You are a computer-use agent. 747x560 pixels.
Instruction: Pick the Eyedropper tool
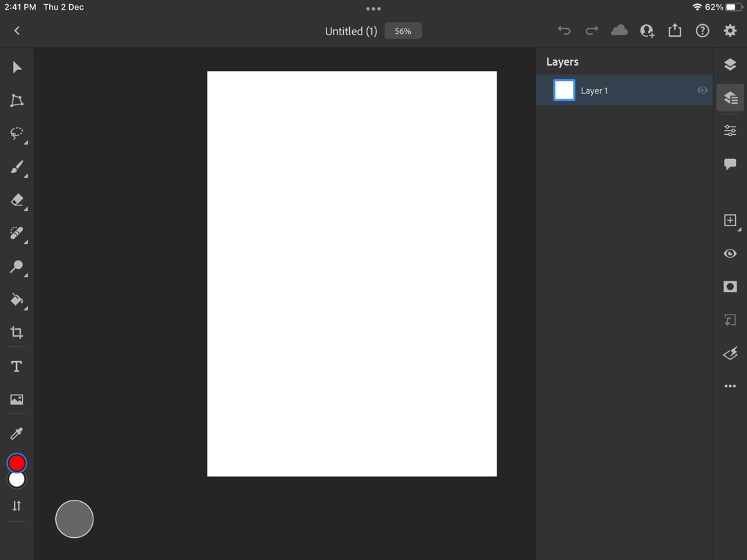click(x=17, y=433)
